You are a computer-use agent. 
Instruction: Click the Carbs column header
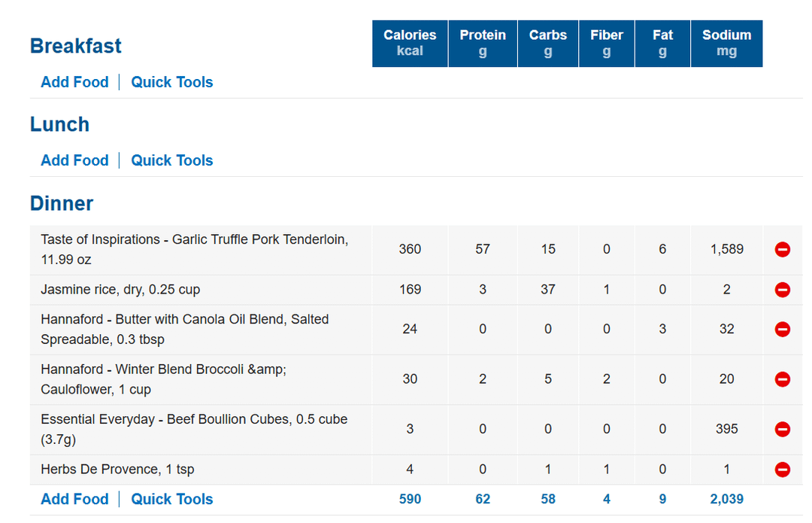pos(548,44)
